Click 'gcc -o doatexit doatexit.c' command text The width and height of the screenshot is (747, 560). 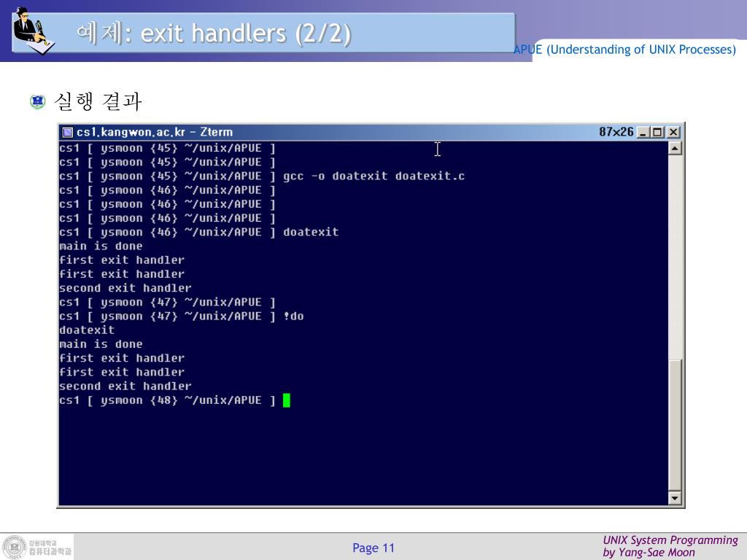tap(373, 176)
